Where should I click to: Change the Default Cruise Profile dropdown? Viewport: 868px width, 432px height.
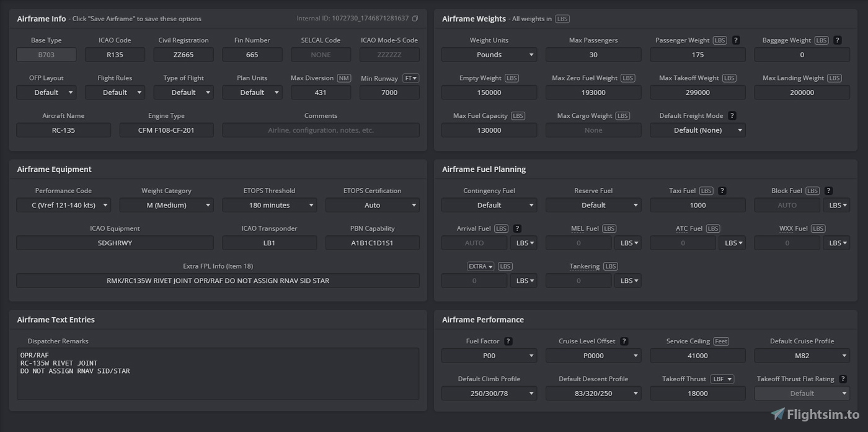click(x=802, y=356)
